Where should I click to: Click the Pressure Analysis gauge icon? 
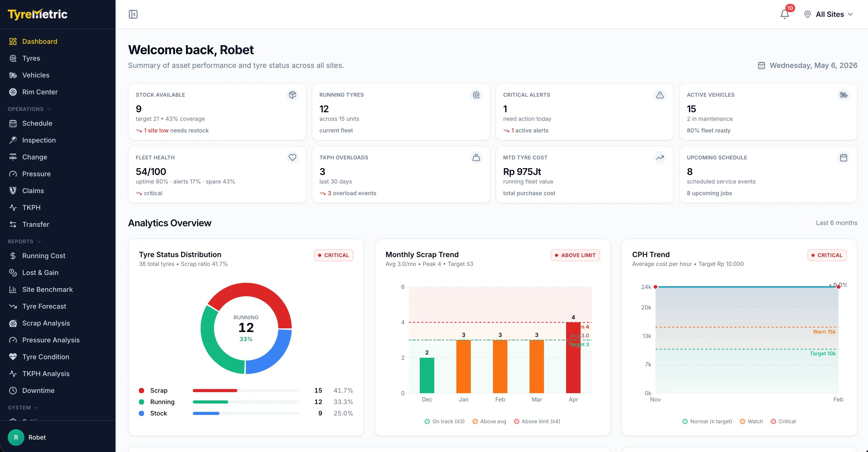(x=13, y=340)
